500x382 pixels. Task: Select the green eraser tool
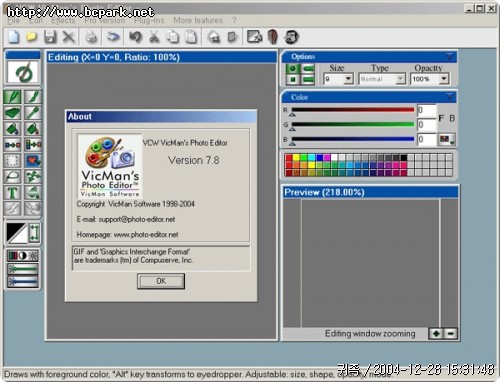tap(12, 113)
